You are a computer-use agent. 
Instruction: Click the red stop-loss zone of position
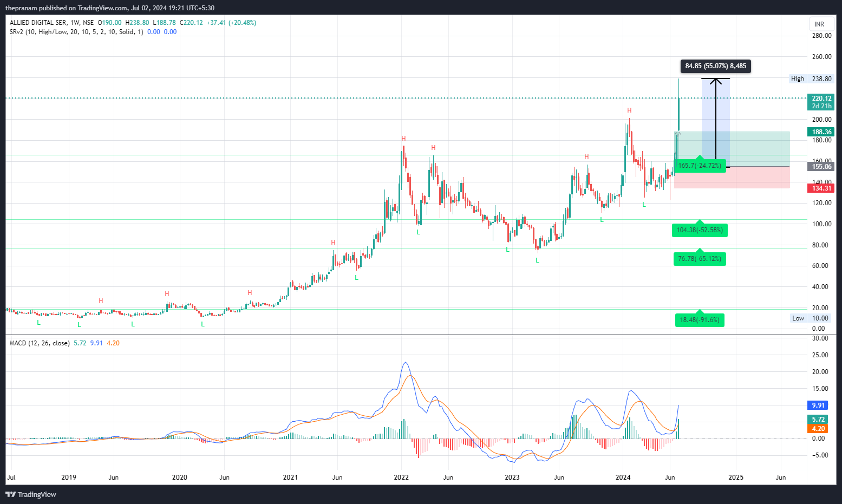click(x=732, y=178)
